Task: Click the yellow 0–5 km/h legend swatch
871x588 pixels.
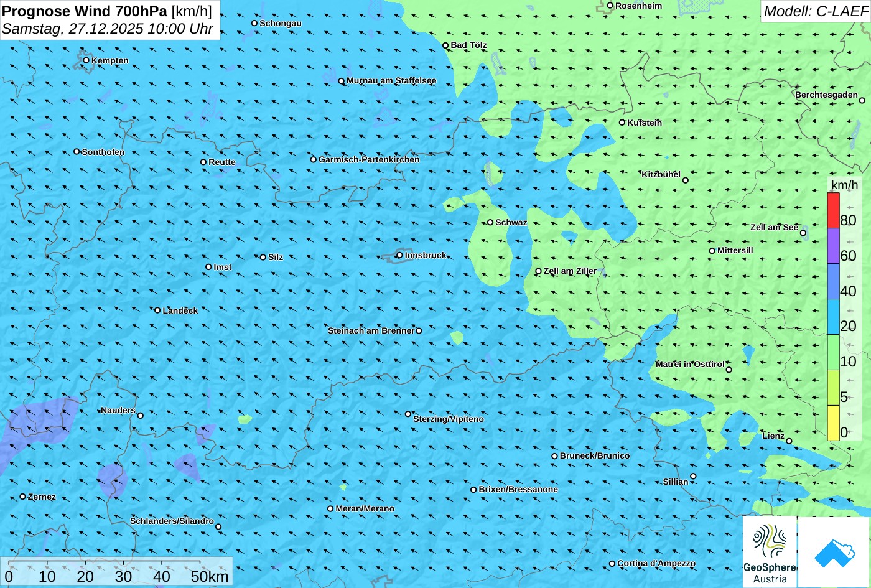Action: pos(833,423)
